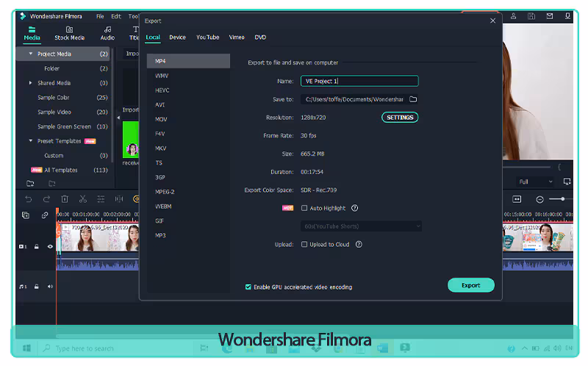Click Upload to Cloud help icon

pos(359,245)
